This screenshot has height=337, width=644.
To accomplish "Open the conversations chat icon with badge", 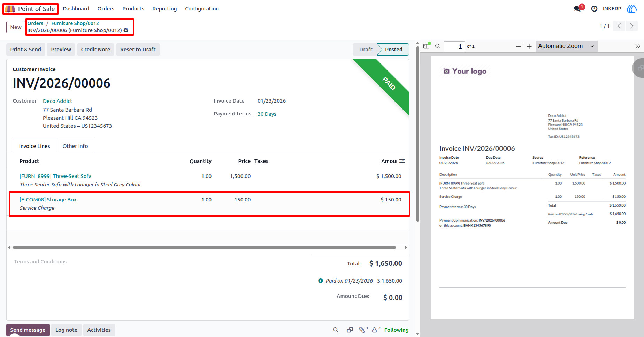I will [577, 9].
